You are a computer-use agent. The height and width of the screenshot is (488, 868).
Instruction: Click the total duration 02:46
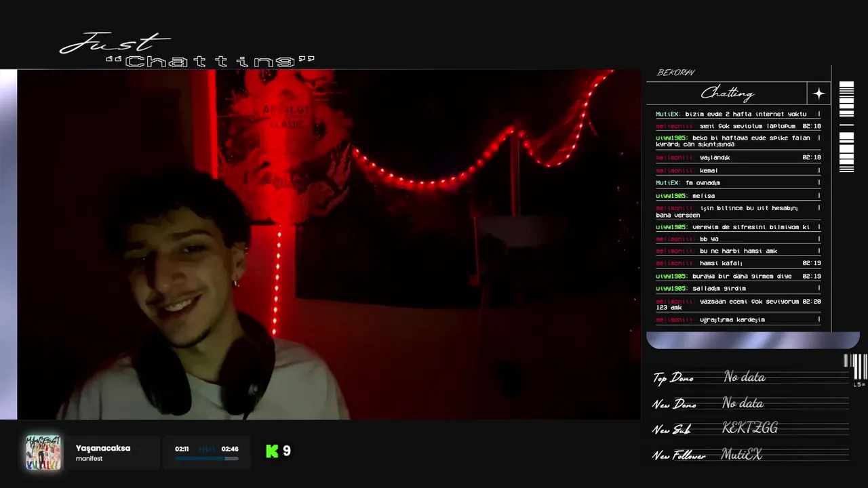coord(230,449)
